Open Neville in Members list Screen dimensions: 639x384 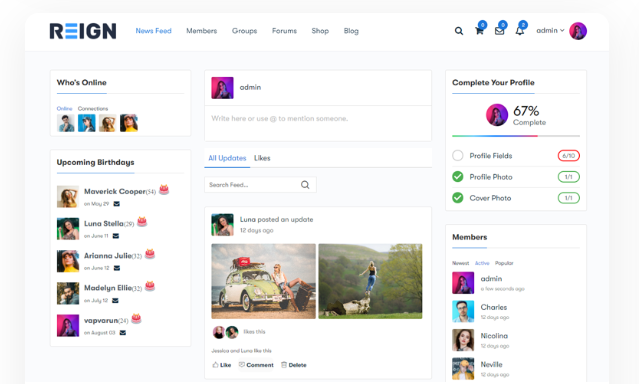point(491,364)
